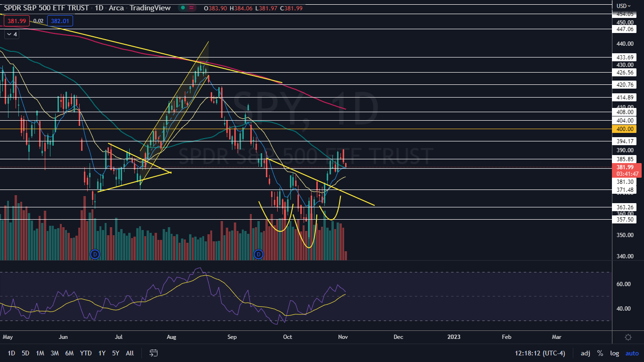Click the dividend marker in September
Viewport: 644px width, 362px height.
click(258, 255)
